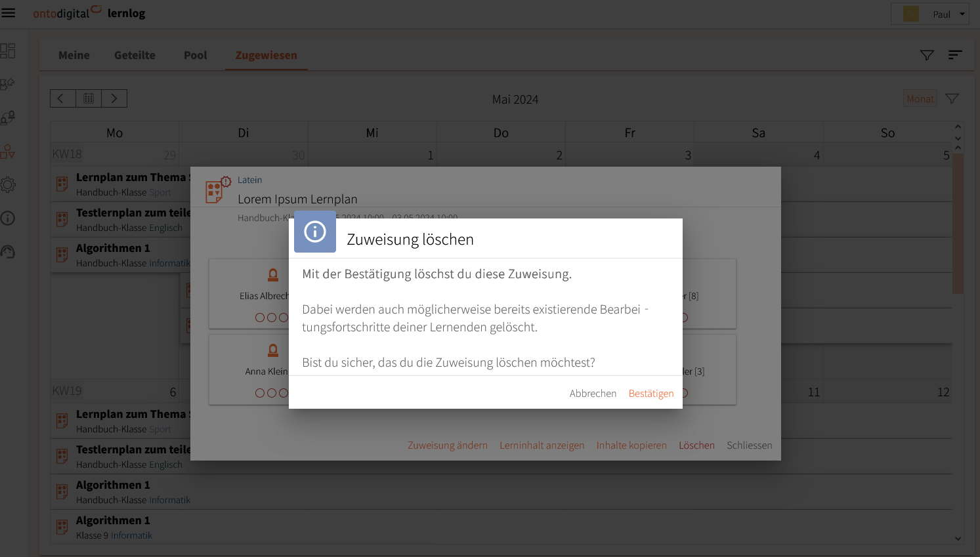The height and width of the screenshot is (557, 980).
Task: Open the sort order icon in tab bar
Action: coord(955,55)
